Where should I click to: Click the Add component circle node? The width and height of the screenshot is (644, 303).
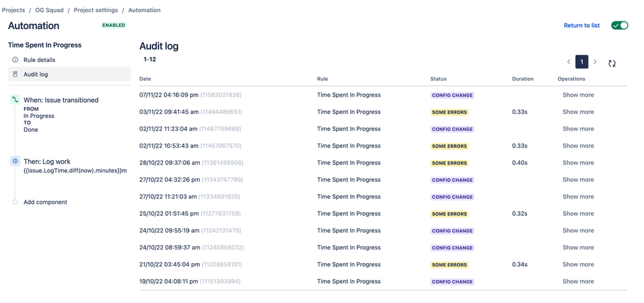click(x=15, y=202)
